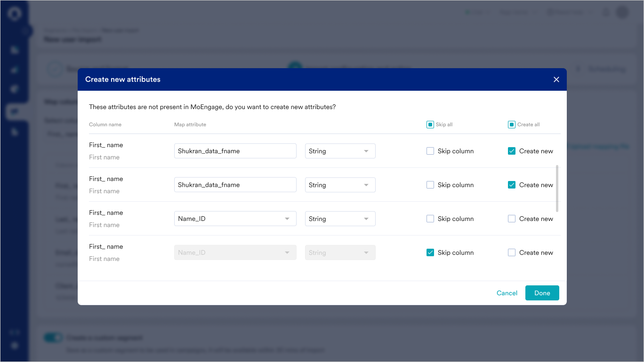
Task: Check Skip column in the first row
Action: pyautogui.click(x=430, y=151)
